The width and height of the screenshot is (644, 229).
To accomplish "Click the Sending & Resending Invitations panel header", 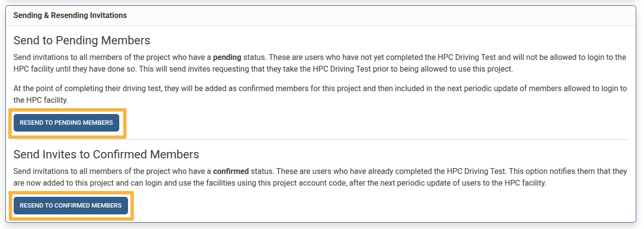I will coord(70,16).
